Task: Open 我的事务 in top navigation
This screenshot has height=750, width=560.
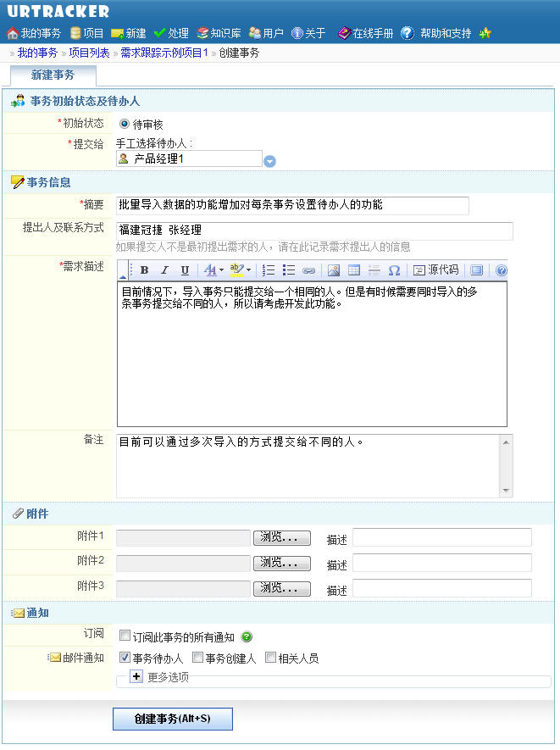Action: coord(34,33)
